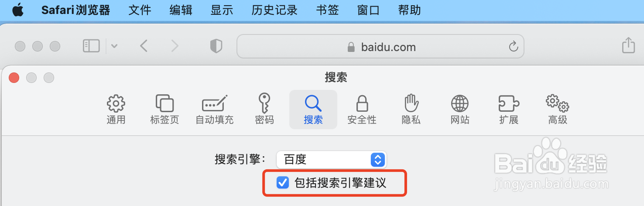Open the 安全性 security lock pane

[x=362, y=110]
